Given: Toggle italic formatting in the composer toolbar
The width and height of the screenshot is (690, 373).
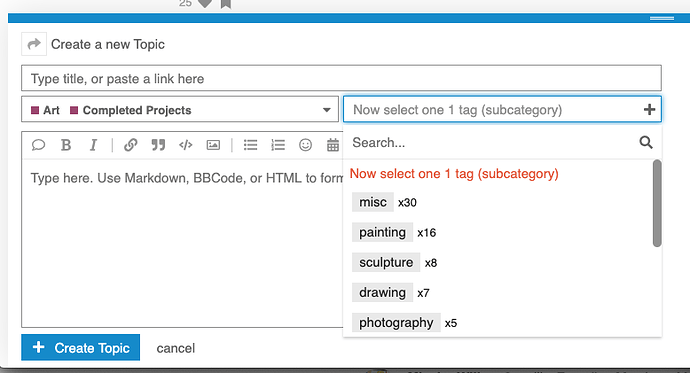Looking at the screenshot, I should 93,145.
